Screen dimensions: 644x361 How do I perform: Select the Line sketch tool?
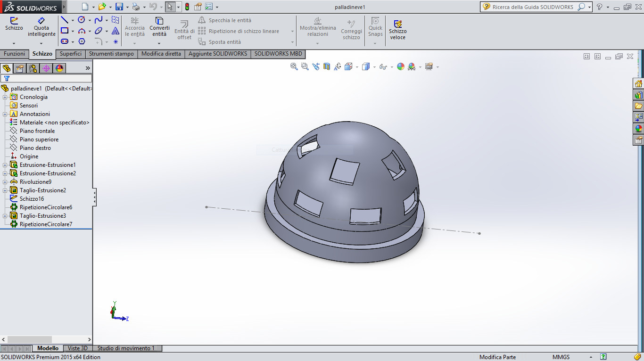pos(65,20)
